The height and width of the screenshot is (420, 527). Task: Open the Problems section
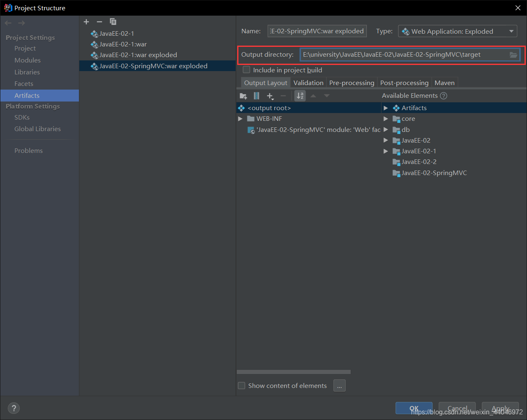pos(28,151)
